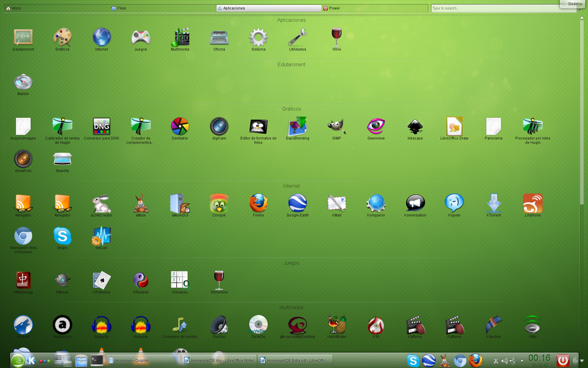Expand hidden system tray icons arrow
Screen dimensions: 588x368
tap(521, 361)
